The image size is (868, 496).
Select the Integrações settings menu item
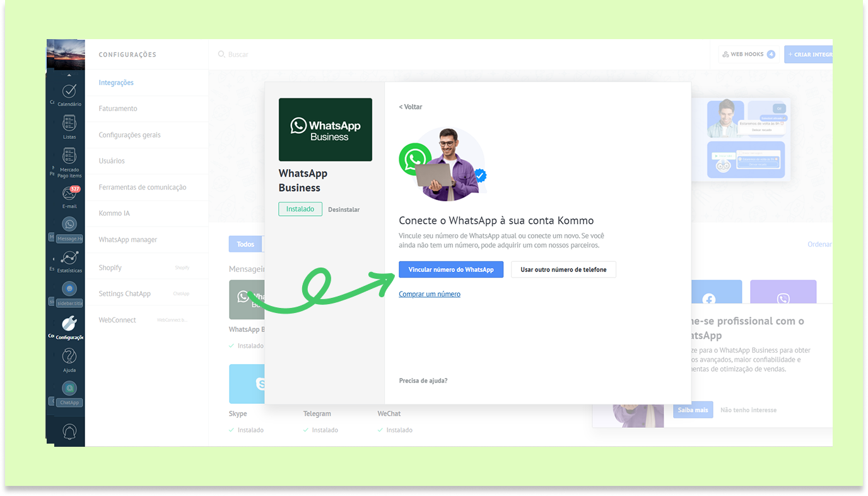point(116,83)
